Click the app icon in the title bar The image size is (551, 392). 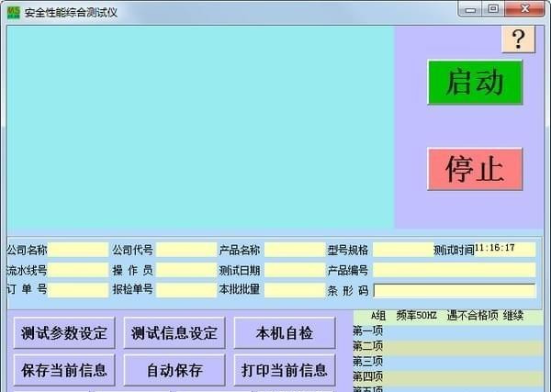pos(14,13)
